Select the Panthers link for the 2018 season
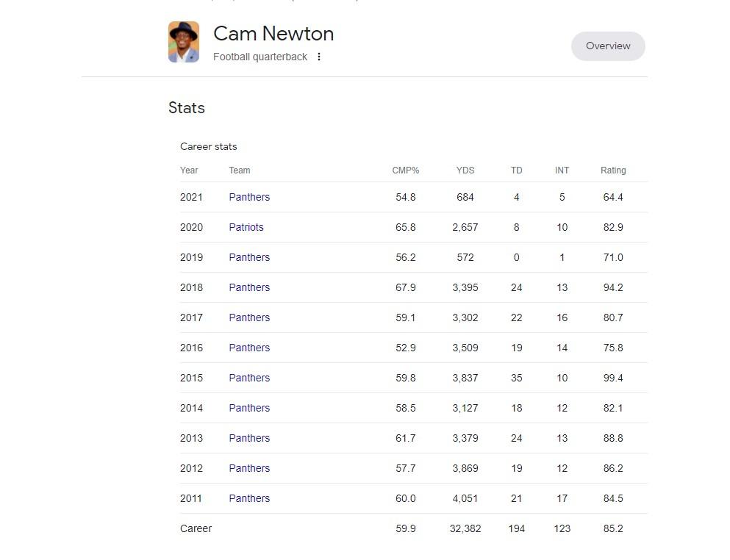This screenshot has height=560, width=730. click(249, 287)
